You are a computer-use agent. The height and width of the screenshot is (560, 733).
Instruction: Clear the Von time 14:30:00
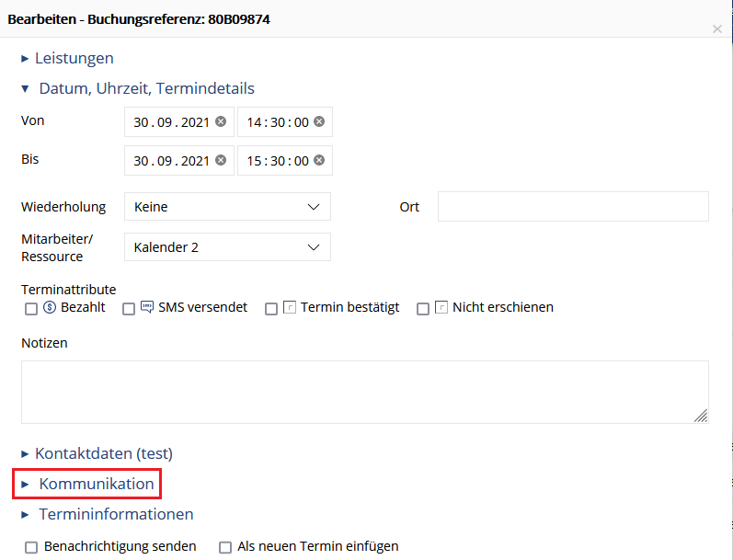pyautogui.click(x=319, y=121)
